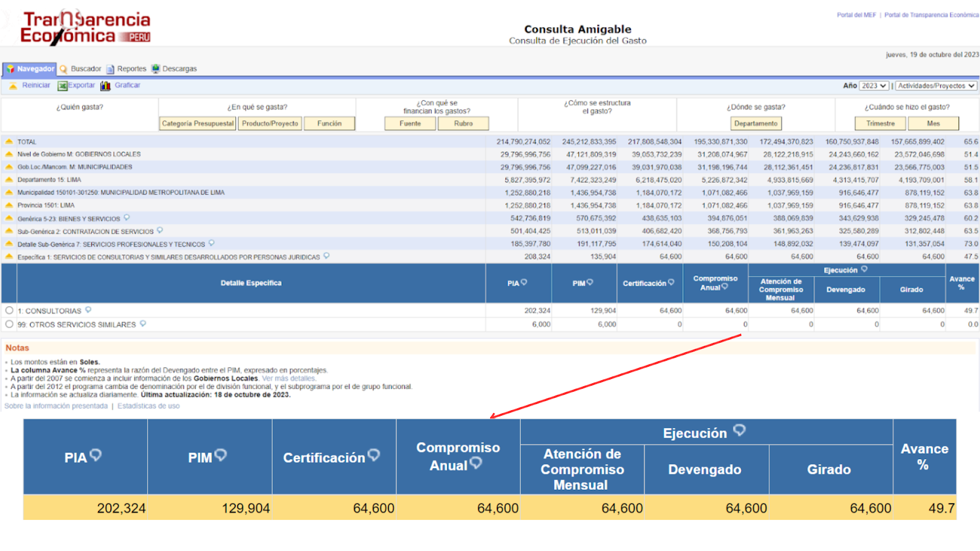This screenshot has width=980, height=551.
Task: Click the Ver más detalles link
Action: coord(288,378)
